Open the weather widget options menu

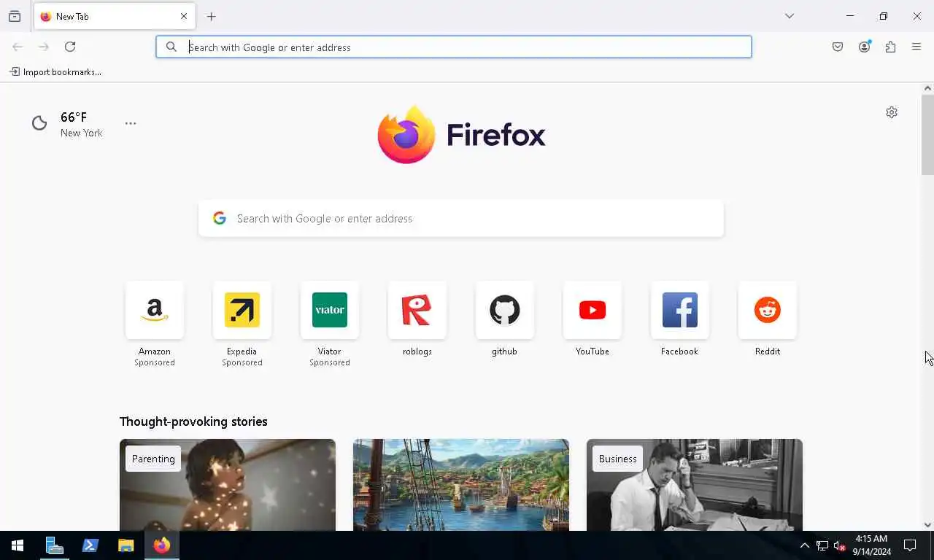pyautogui.click(x=131, y=123)
